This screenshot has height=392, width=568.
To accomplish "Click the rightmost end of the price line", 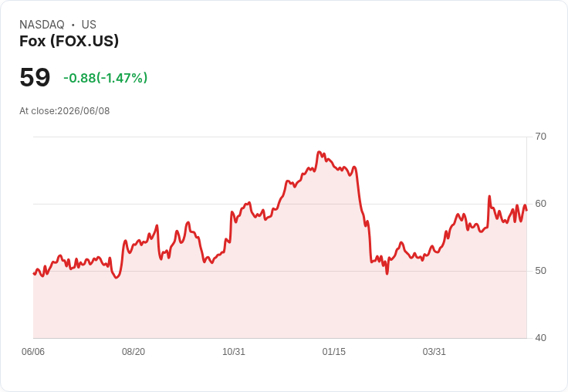I will point(526,210).
